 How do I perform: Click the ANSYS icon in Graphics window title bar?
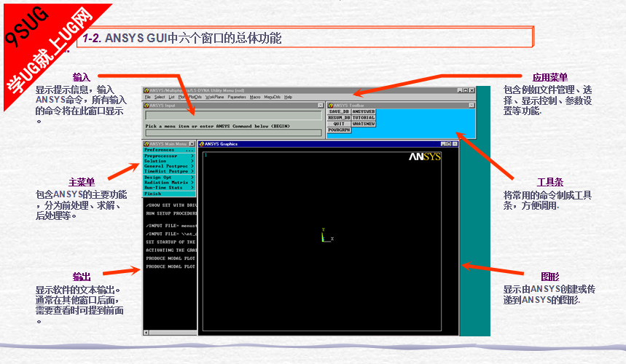tap(202, 144)
